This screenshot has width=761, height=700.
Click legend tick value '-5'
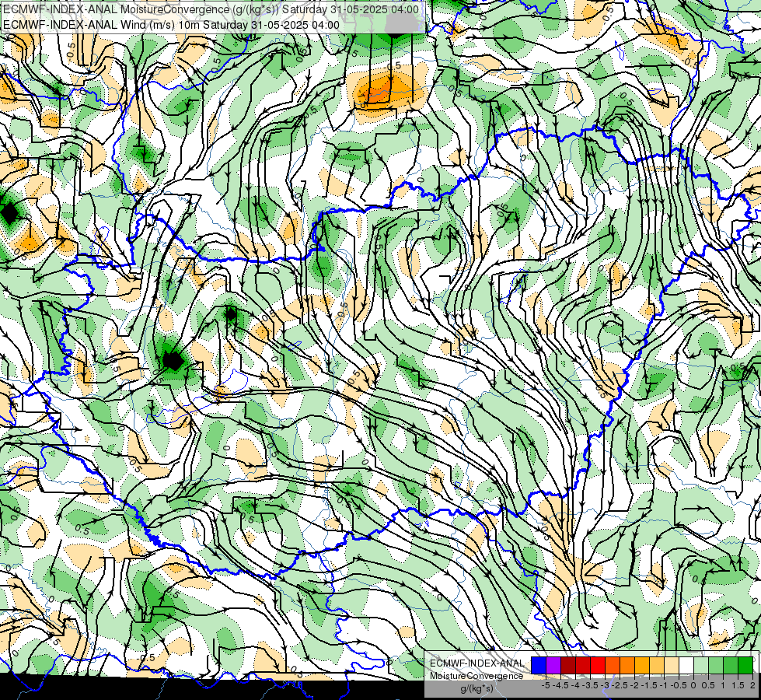pyautogui.click(x=546, y=685)
